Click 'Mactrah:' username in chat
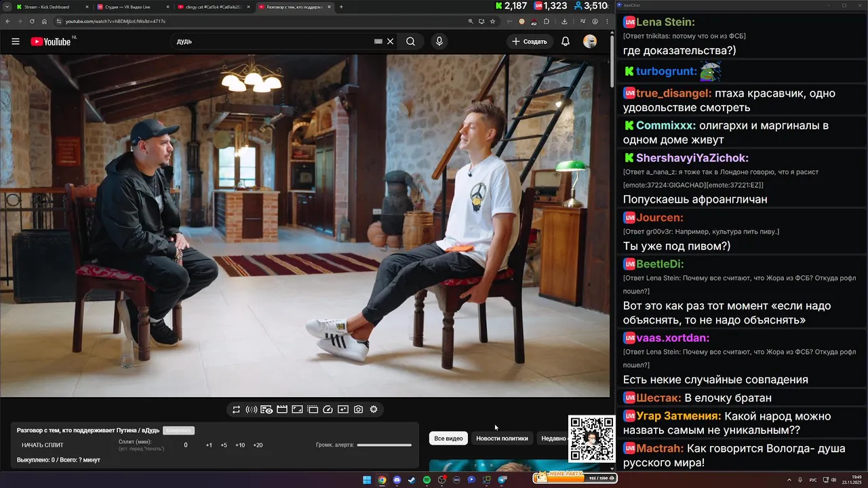 [661, 448]
